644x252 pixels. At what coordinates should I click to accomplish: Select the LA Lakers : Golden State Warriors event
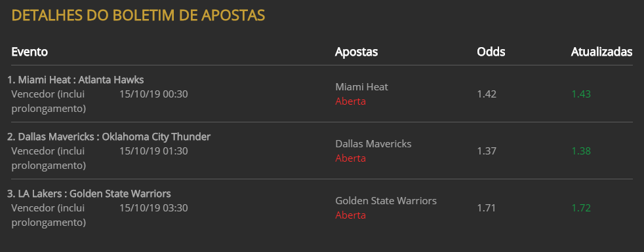tap(89, 193)
